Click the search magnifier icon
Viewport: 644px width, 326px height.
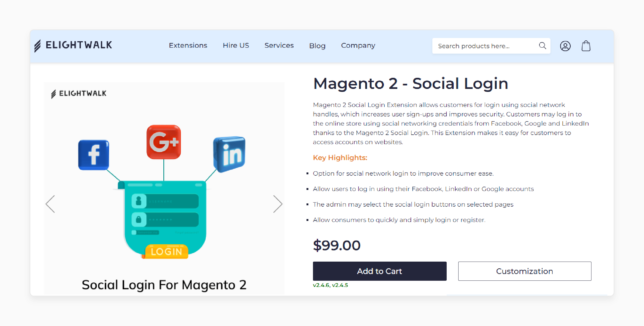[543, 46]
